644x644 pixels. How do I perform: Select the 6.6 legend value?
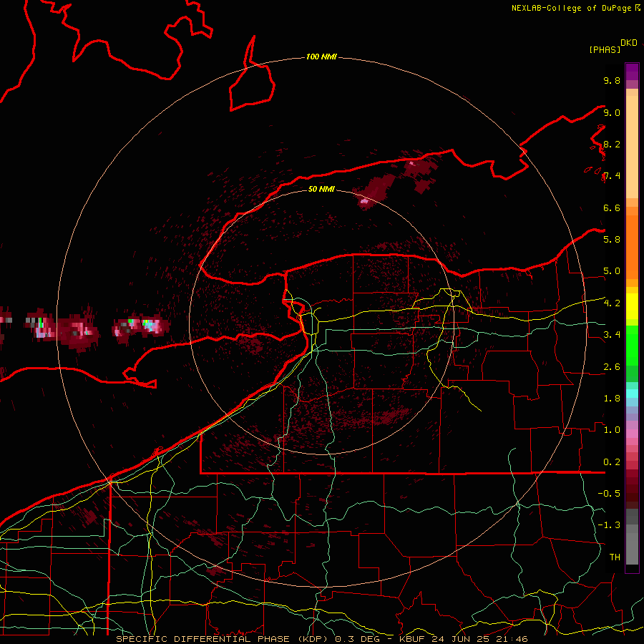tap(612, 208)
